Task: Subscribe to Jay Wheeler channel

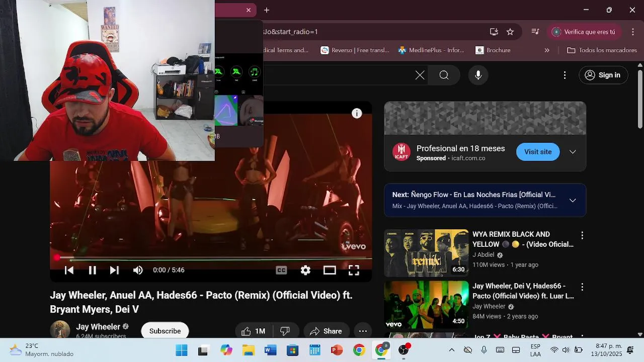Action: 165,331
